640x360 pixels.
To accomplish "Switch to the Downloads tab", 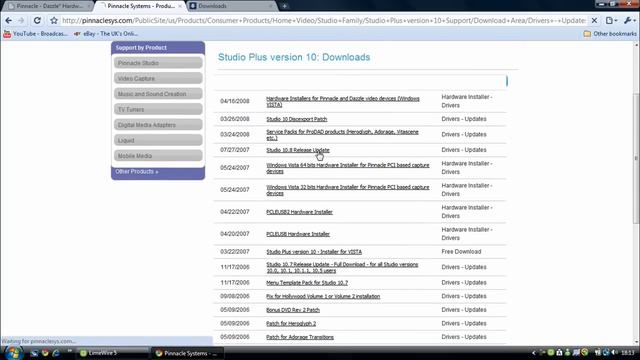I will coord(231,6).
